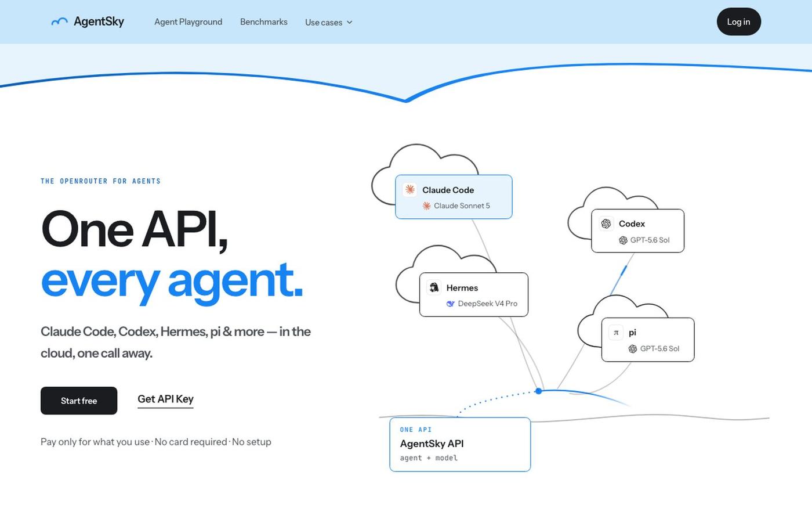Image resolution: width=812 pixels, height=508 pixels.
Task: Click the 'THE OPENROUTER FOR AGENTS' tagline
Action: [x=100, y=181]
